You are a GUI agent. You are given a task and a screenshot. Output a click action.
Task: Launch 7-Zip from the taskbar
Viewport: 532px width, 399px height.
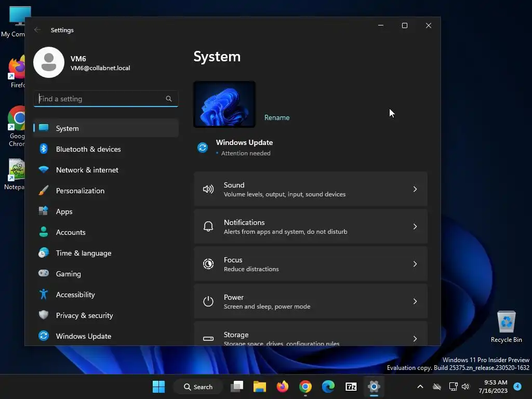351,387
